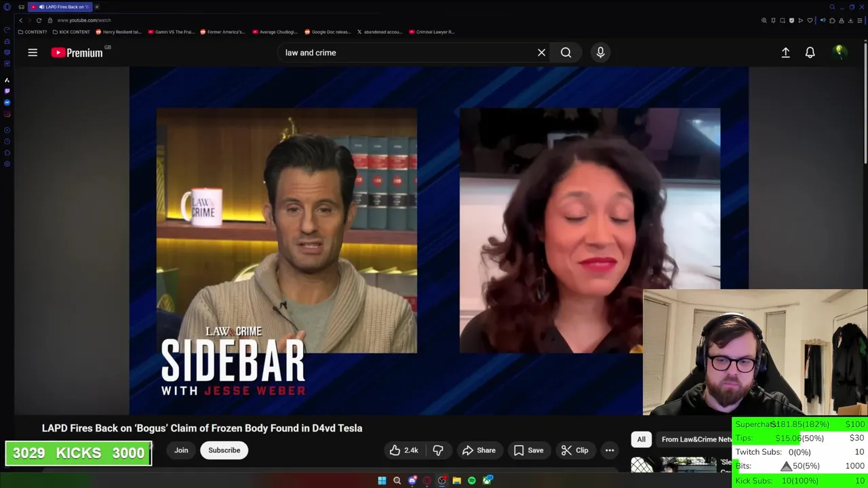Go back with browser back arrow

click(x=20, y=20)
